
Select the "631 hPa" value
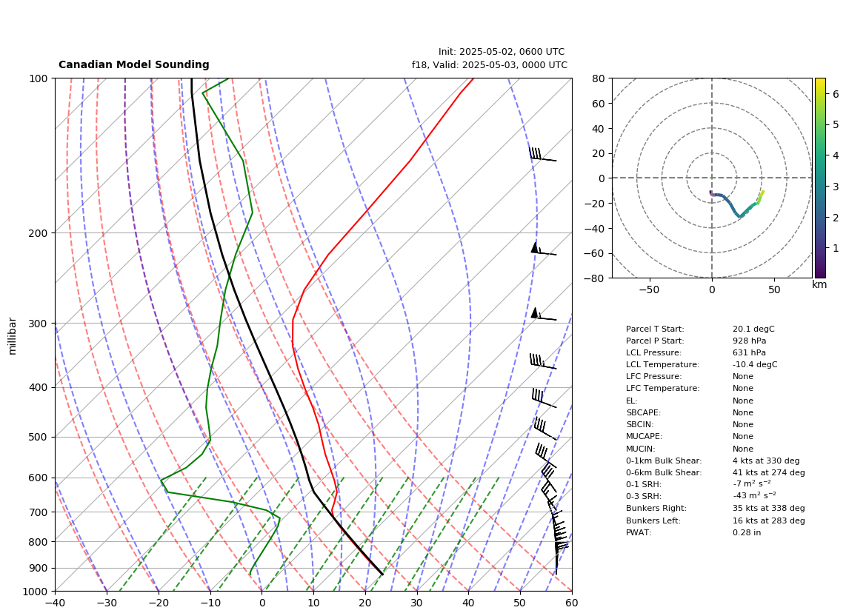click(750, 352)
